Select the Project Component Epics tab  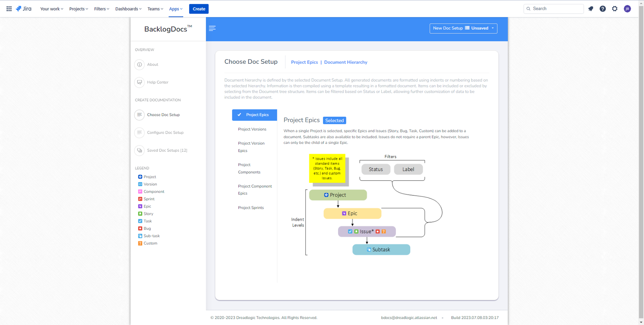click(x=254, y=190)
